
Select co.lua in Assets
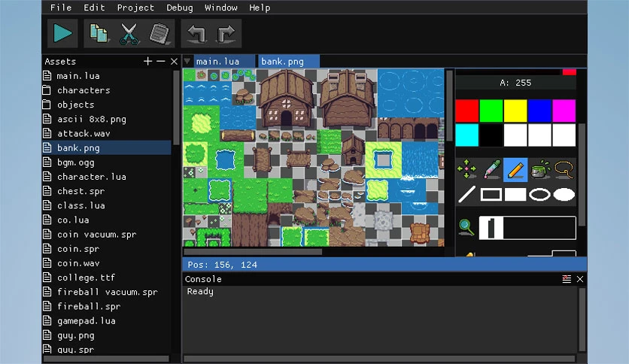(x=107, y=220)
